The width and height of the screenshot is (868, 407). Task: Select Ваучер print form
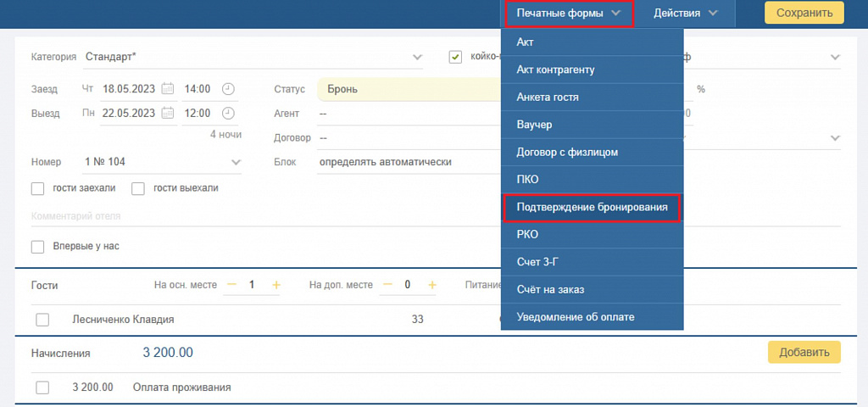pyautogui.click(x=593, y=125)
